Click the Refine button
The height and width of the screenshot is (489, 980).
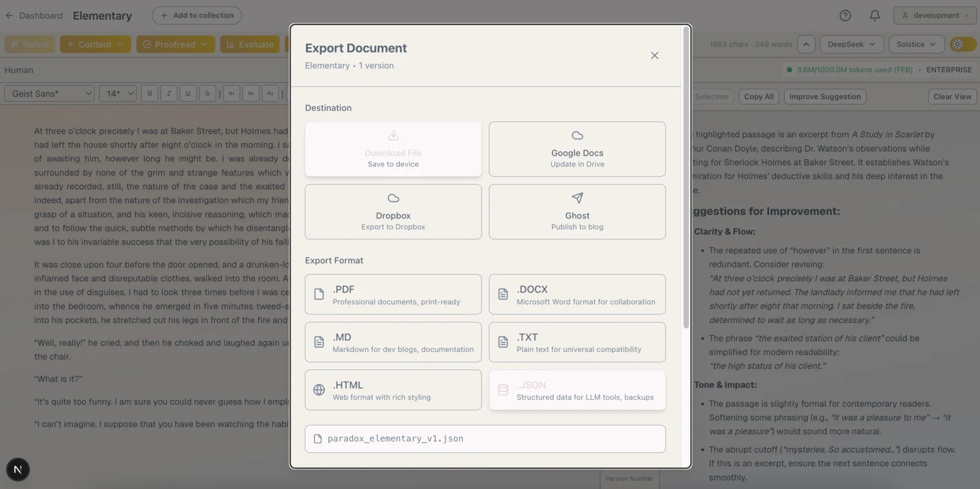pyautogui.click(x=30, y=44)
